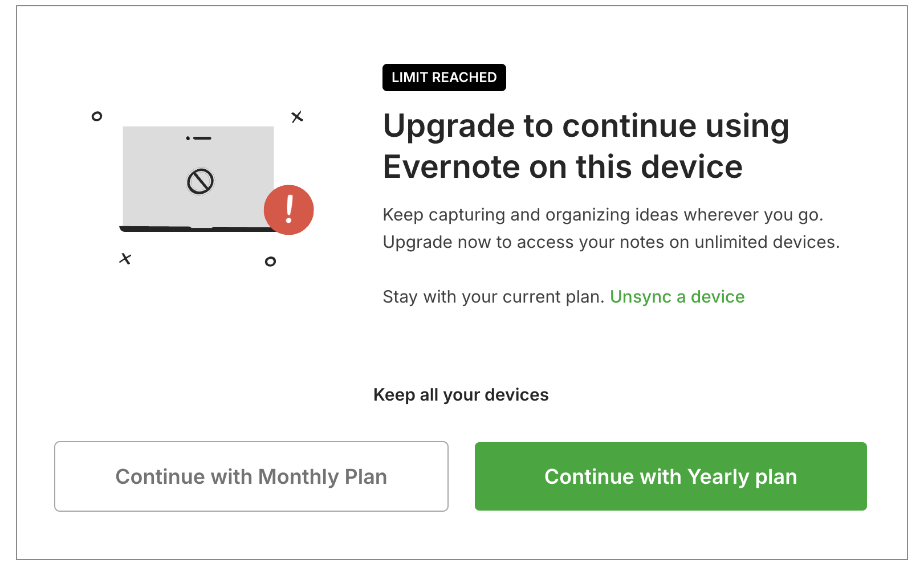924x567 pixels.
Task: Click the prohibited symbol on laptop screen
Action: (x=200, y=182)
